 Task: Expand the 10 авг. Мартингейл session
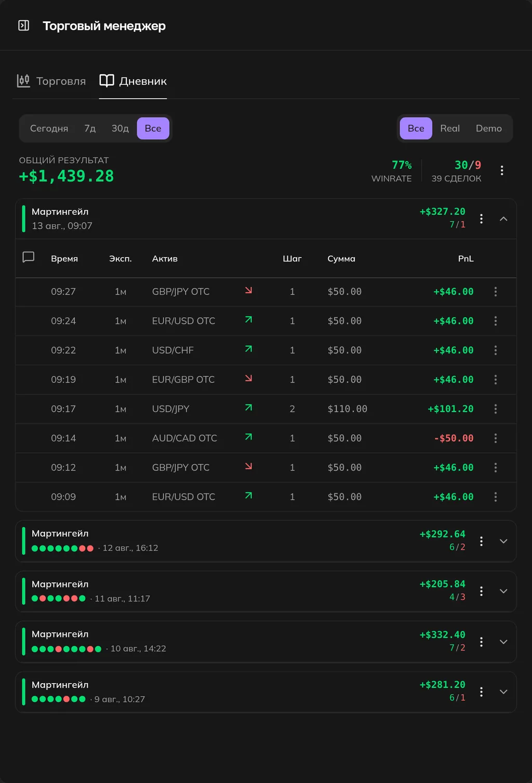[503, 642]
